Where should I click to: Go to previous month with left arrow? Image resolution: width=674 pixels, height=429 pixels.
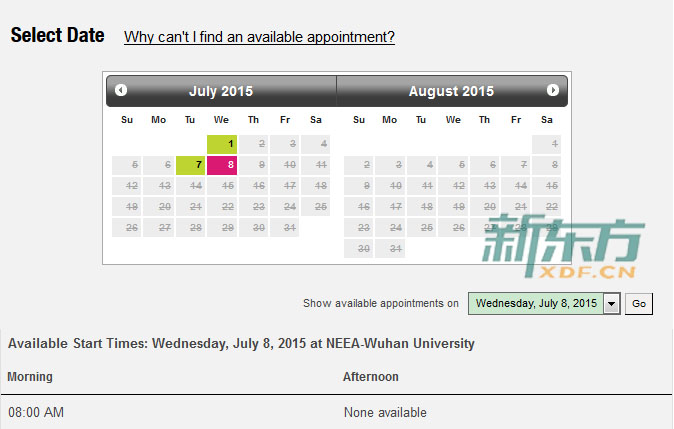click(x=121, y=90)
